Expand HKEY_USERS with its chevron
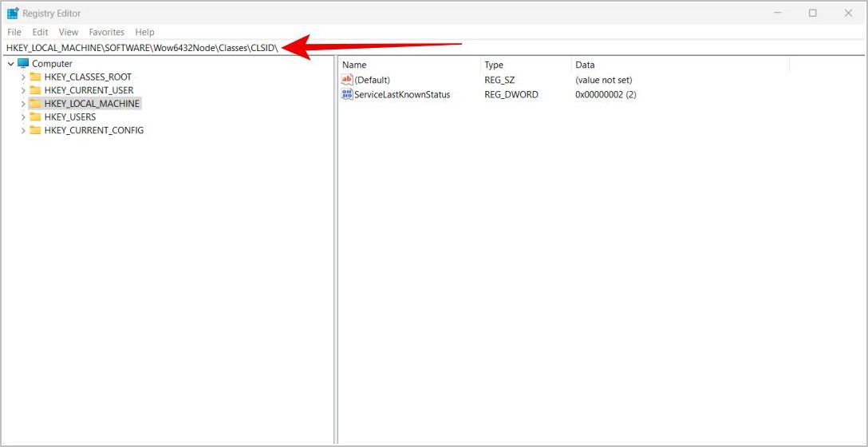 (x=22, y=117)
